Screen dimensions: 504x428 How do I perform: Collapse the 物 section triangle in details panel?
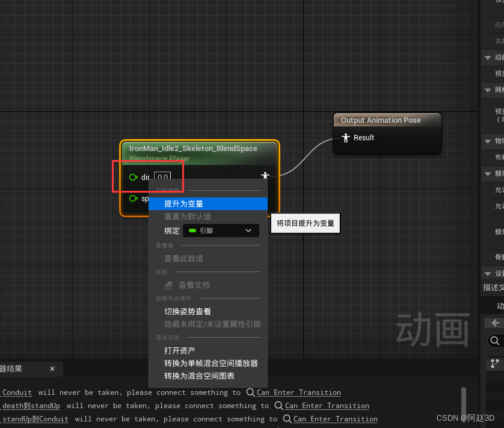point(488,141)
